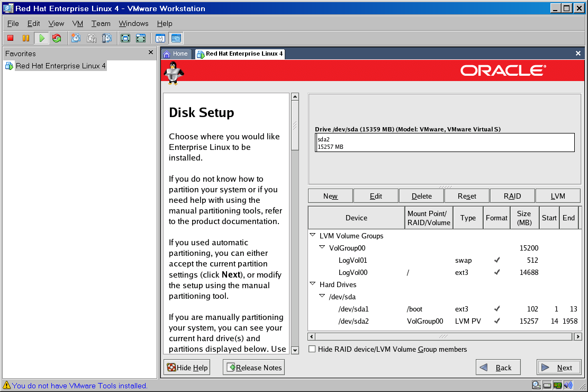Viewport: 588px width, 392px height.
Task: Click the network adapter status icon
Action: coord(558,385)
